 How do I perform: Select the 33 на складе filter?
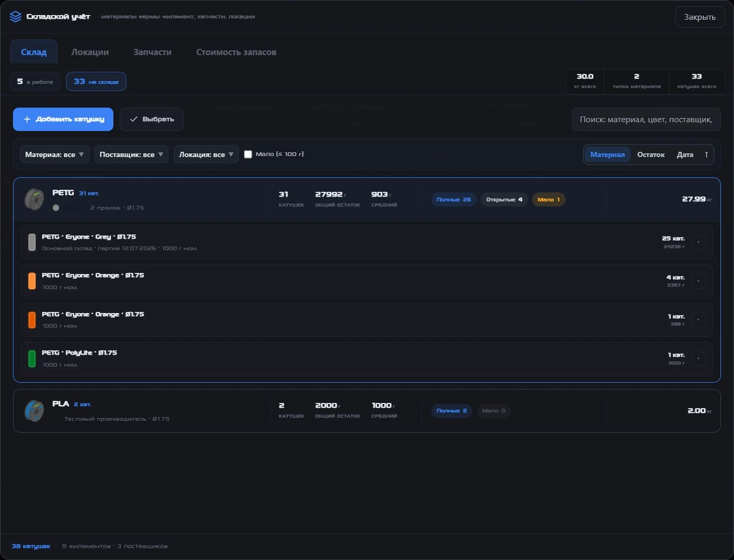coord(96,82)
